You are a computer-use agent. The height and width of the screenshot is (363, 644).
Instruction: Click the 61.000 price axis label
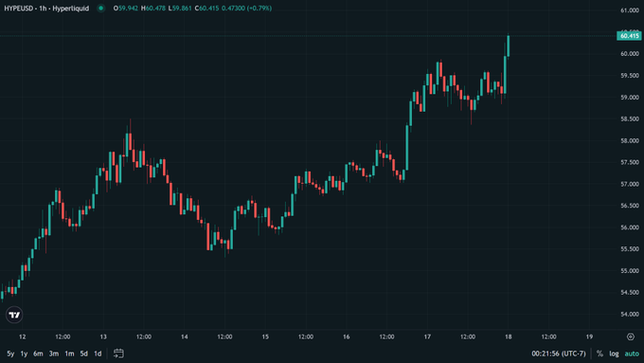[x=629, y=10]
